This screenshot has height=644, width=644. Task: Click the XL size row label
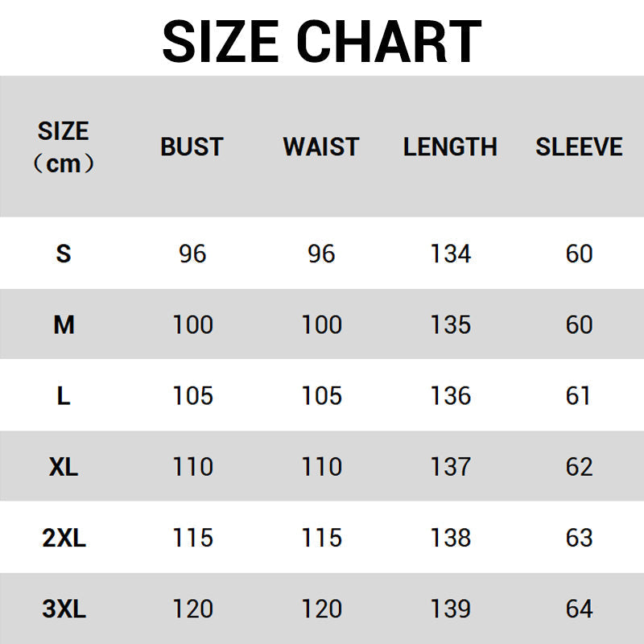[x=64, y=466]
